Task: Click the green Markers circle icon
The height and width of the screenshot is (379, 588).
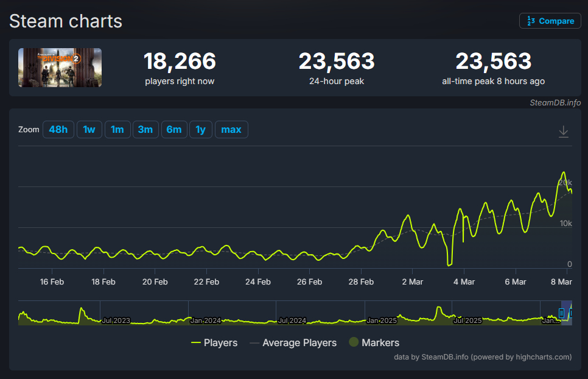Action: click(x=354, y=343)
